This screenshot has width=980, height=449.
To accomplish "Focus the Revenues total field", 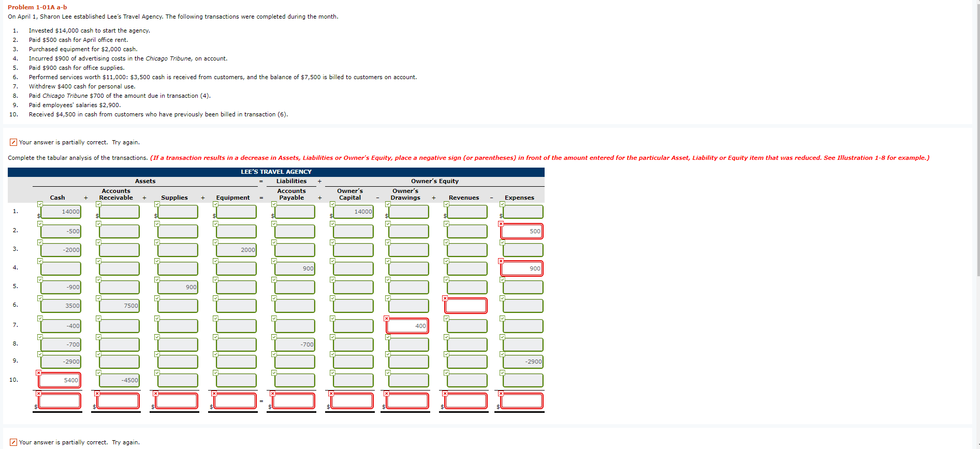I will pos(466,401).
